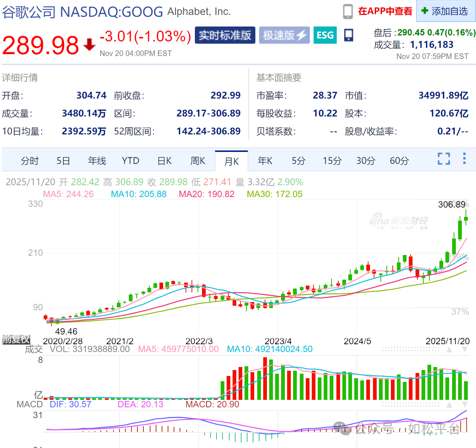
Task: Click the up arrow of the MACD panel
Action: pos(449,405)
